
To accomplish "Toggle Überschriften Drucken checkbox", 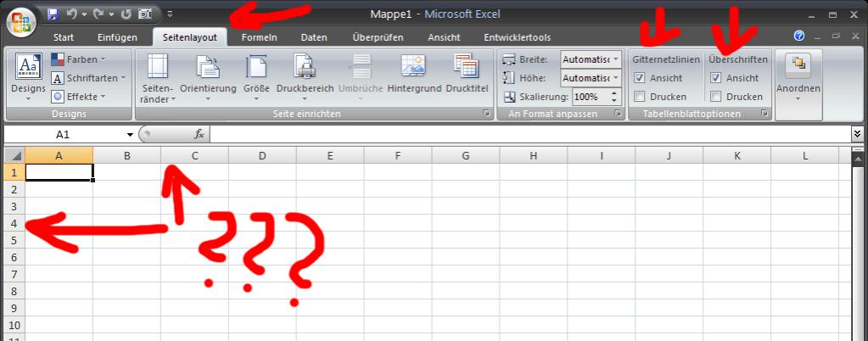I will click(716, 97).
